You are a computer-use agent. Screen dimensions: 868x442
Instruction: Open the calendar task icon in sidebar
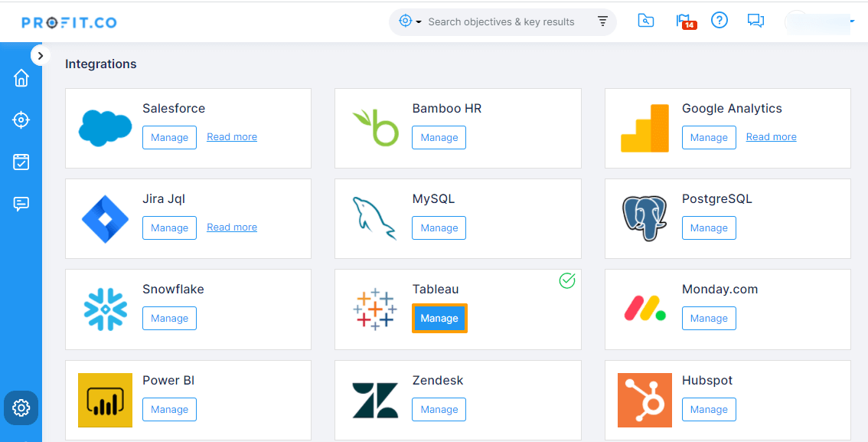21,162
